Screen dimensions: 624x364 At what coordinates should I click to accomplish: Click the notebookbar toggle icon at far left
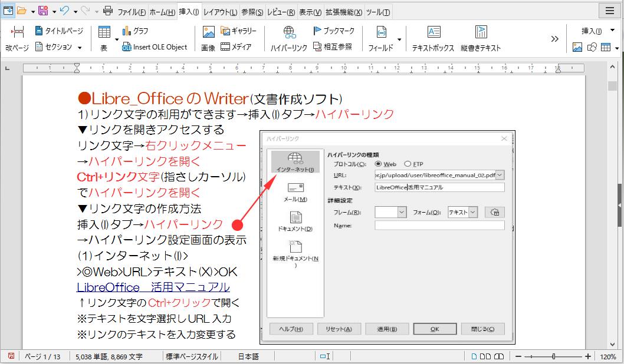[8, 11]
